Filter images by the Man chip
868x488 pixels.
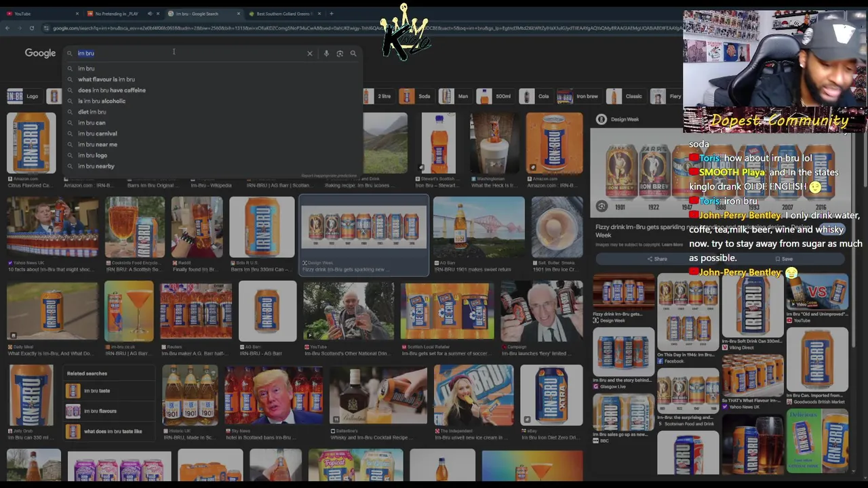coord(454,96)
